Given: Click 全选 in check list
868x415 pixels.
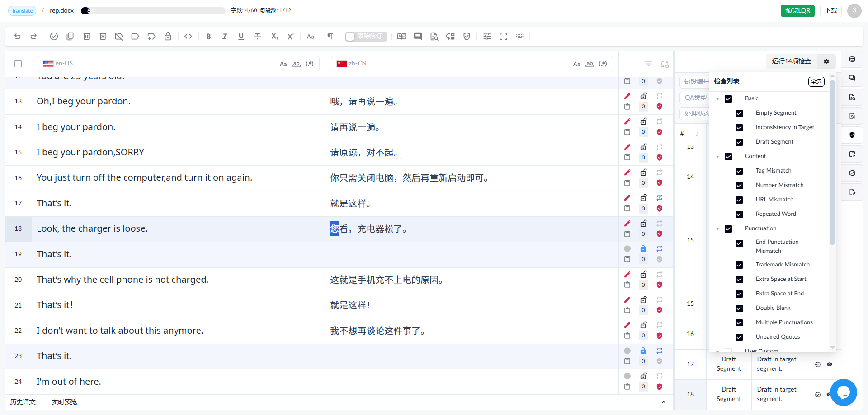Looking at the screenshot, I should click(816, 82).
